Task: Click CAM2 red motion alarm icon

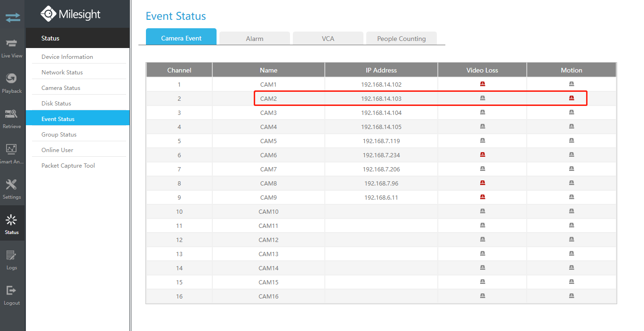Action: 572,98
